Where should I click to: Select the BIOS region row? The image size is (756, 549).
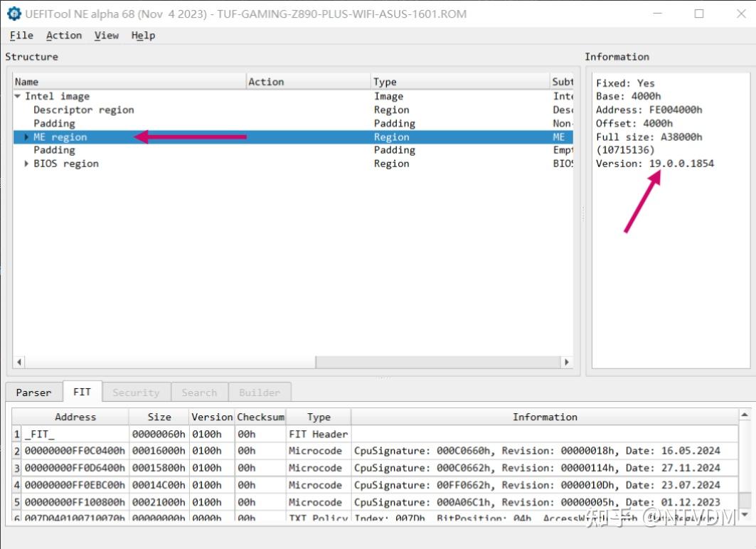[x=293, y=164]
